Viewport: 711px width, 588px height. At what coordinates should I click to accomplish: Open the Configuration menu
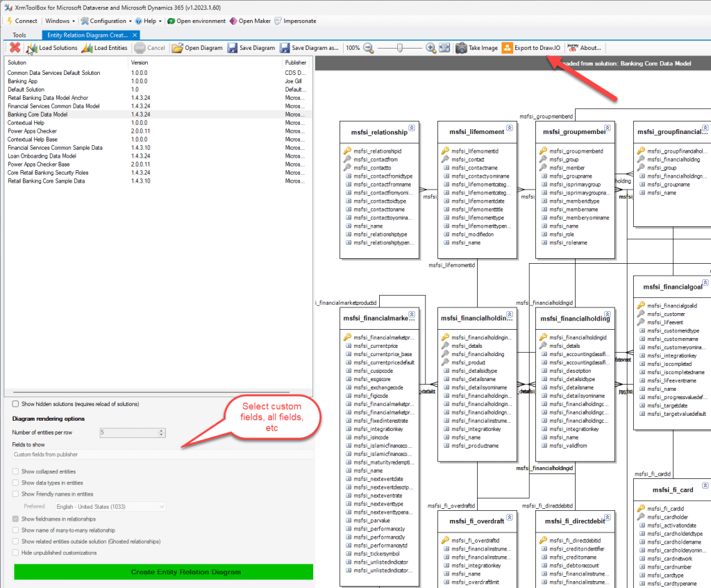pos(108,21)
